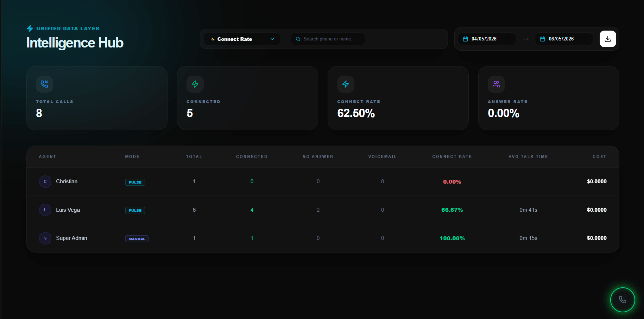Screen dimensions: 644x319
Task: Click Luis Vega's 66.67% connect rate
Action: click(x=452, y=210)
